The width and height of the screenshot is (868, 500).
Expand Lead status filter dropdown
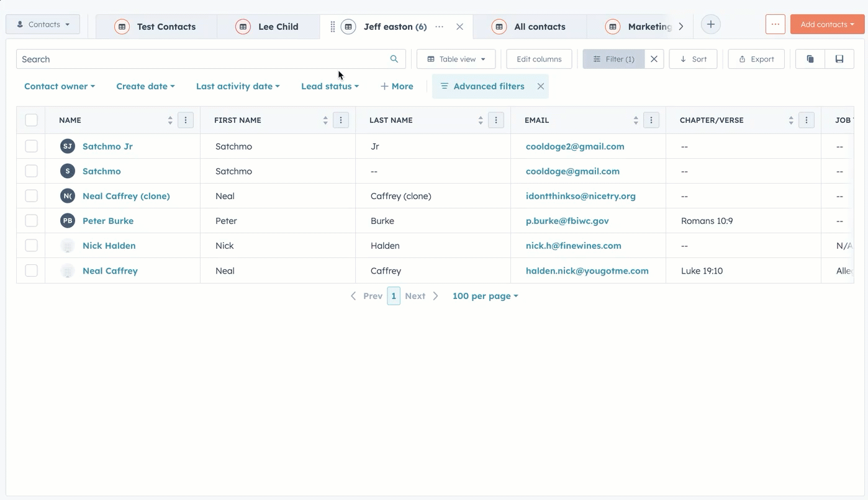(330, 86)
